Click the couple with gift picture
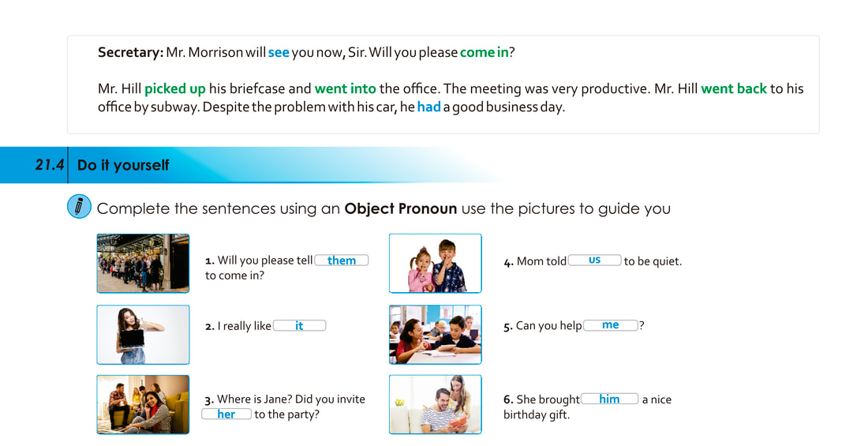Screen dimensions: 868x446 pos(435,404)
